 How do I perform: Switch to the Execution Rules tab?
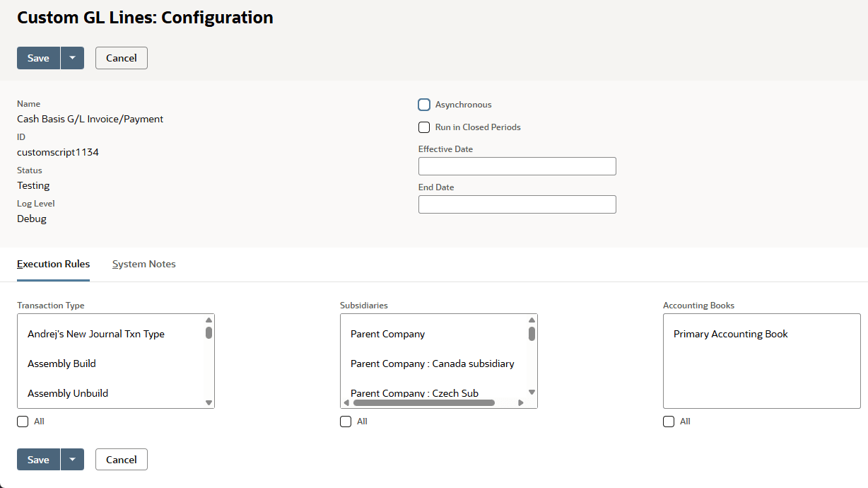pos(53,264)
